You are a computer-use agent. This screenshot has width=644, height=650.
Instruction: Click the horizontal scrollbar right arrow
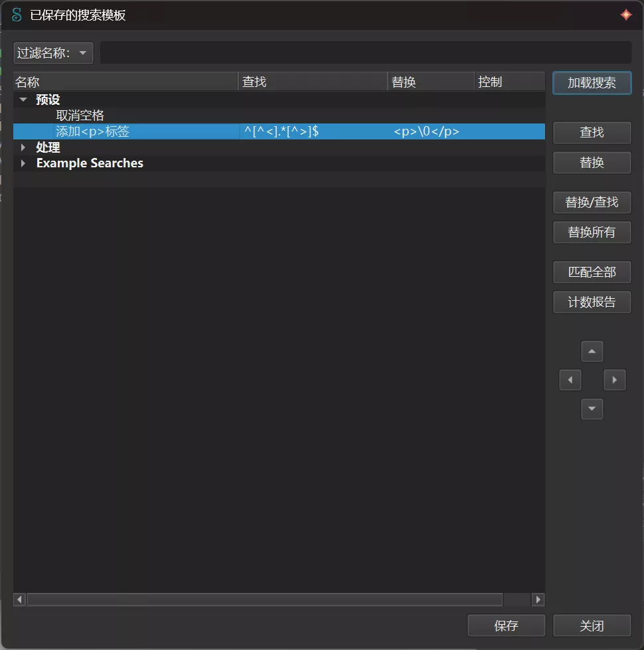click(538, 600)
